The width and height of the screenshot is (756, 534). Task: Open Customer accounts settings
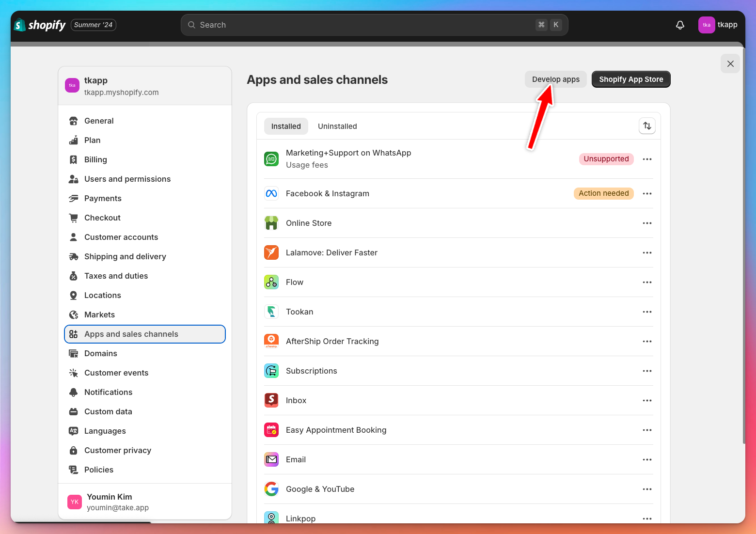coord(145,237)
